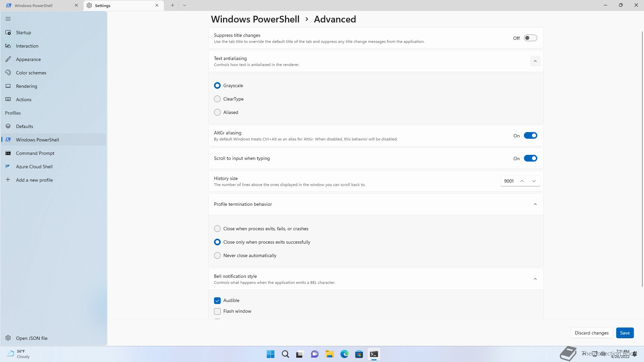The width and height of the screenshot is (644, 362).
Task: Toggle Suppress title changes switch
Action: pos(530,38)
